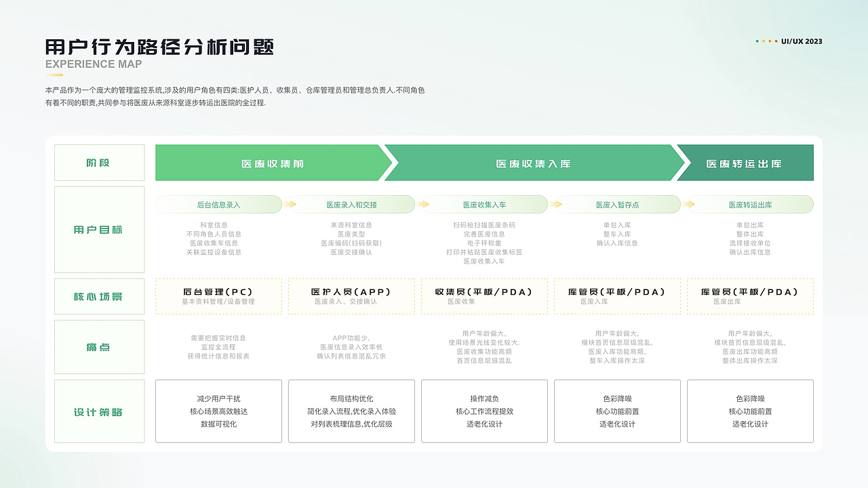Viewport: 868px width, 488px height.
Task: Click the text 确认出库信息
Action: 750,252
